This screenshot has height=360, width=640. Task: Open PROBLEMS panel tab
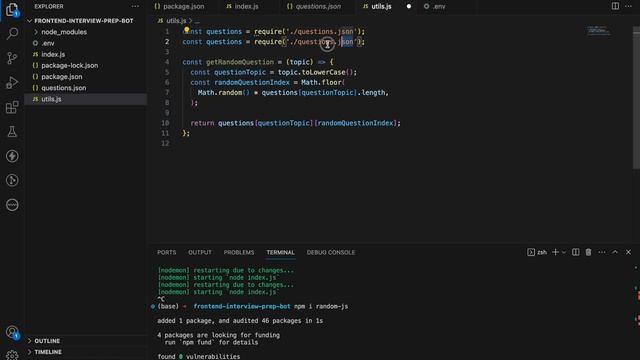(239, 253)
